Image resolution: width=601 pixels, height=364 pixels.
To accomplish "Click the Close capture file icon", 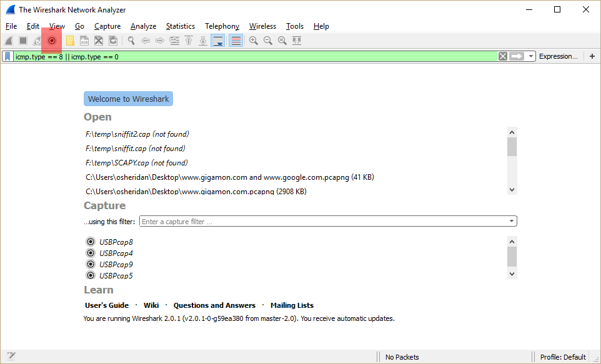I will [x=99, y=41].
